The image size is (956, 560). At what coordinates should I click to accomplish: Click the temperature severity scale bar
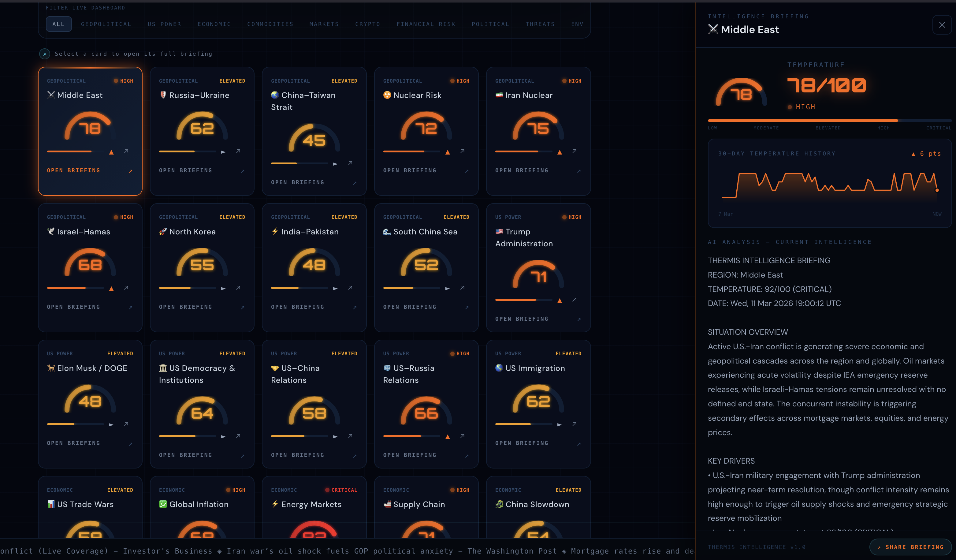pyautogui.click(x=829, y=121)
